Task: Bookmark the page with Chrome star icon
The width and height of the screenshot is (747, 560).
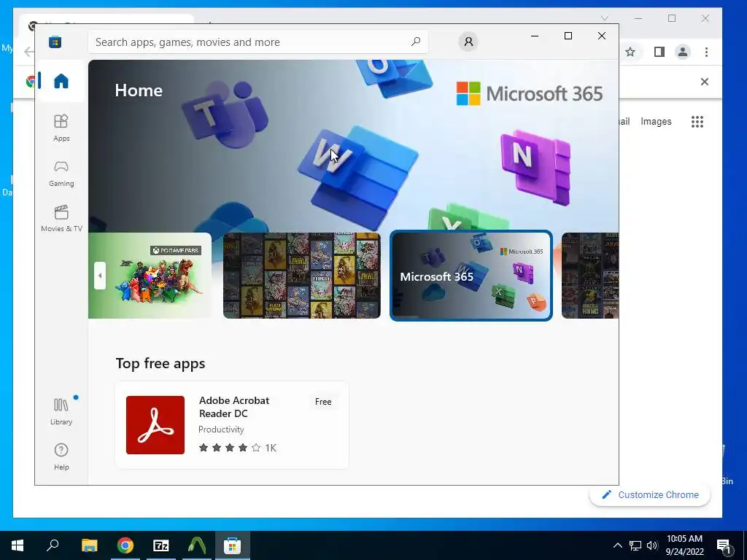Action: (630, 52)
